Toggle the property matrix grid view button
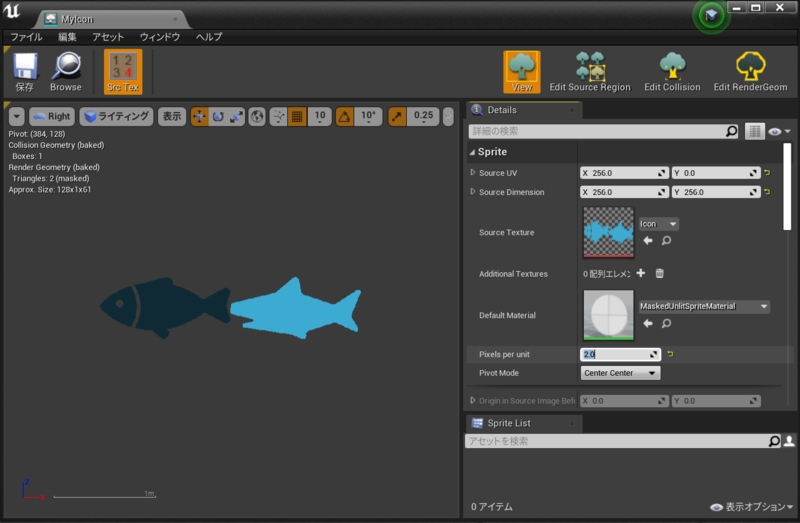This screenshot has height=523, width=800. [x=754, y=131]
